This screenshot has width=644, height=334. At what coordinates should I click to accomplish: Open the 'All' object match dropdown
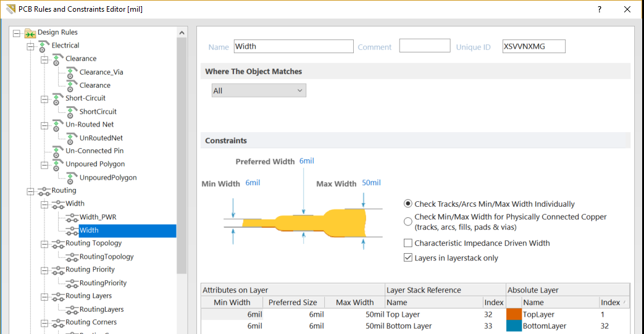[259, 90]
